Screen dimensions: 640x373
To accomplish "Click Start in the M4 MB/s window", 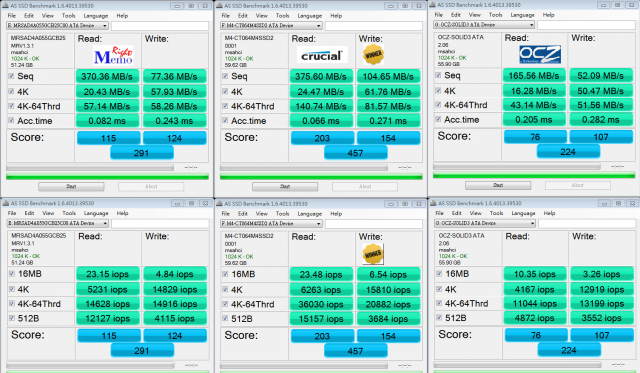I will click(285, 186).
